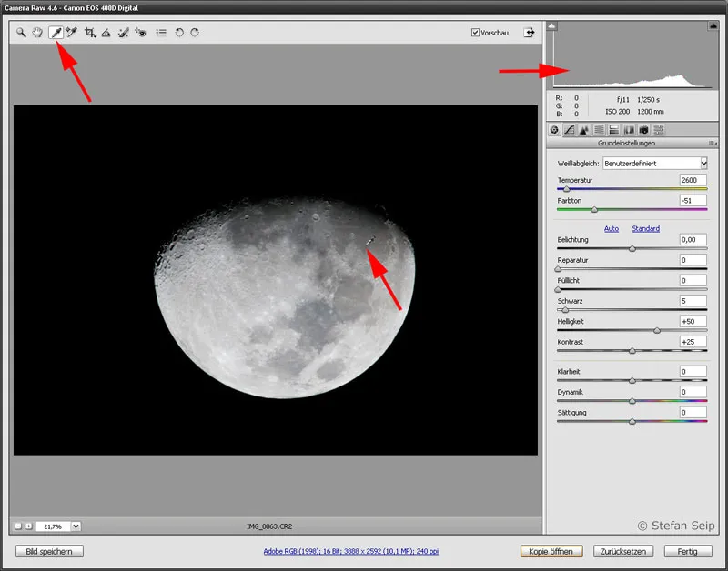Viewport: 728px width, 571px height.
Task: Click the Dynamik value field
Action: coord(693,392)
